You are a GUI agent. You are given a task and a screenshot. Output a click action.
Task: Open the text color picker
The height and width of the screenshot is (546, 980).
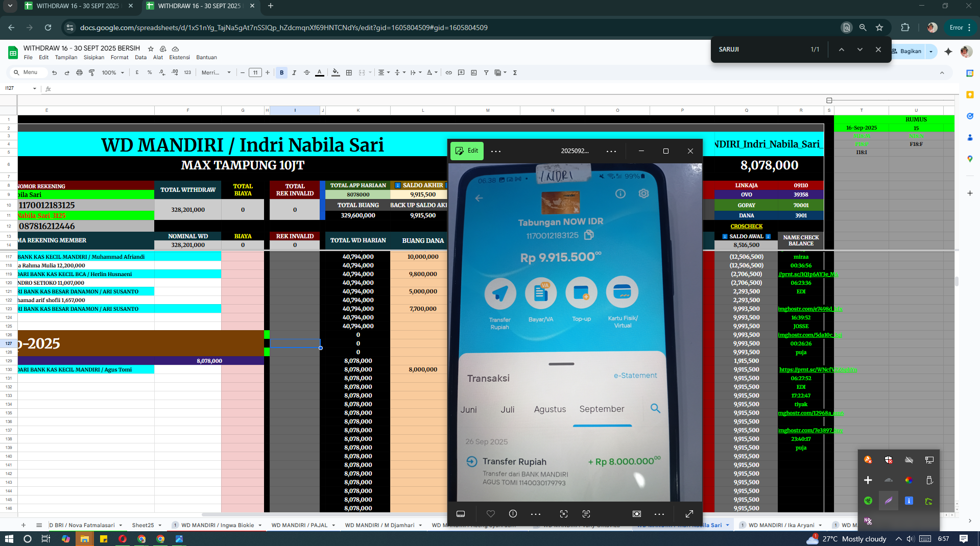(x=320, y=72)
